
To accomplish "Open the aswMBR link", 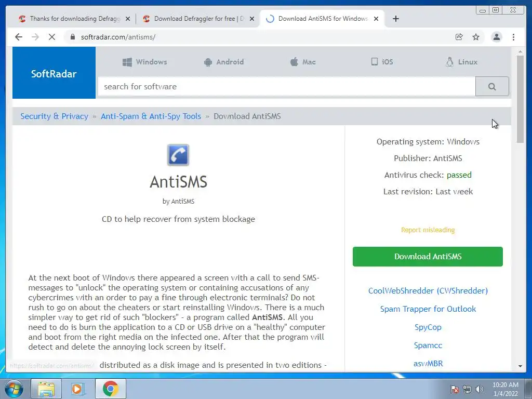I will click(428, 364).
